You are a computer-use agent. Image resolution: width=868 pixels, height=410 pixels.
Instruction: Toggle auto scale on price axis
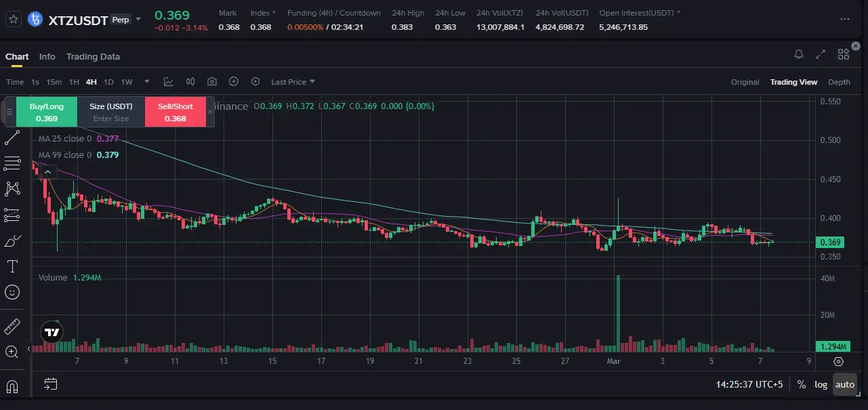point(844,384)
